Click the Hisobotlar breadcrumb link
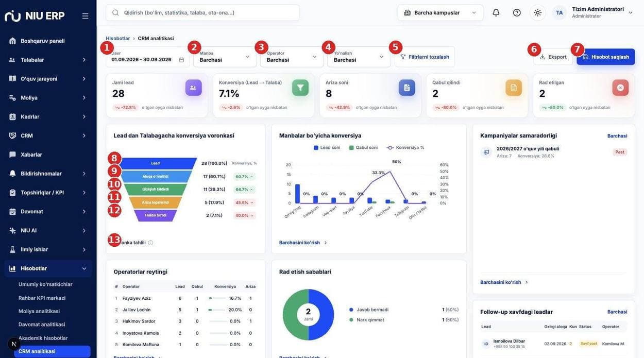 tap(118, 39)
